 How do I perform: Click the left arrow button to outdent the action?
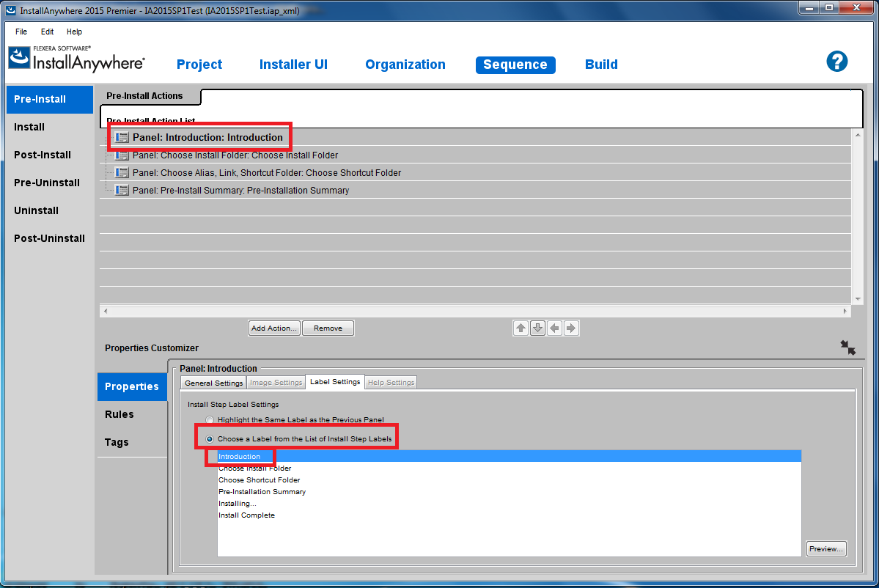click(x=554, y=328)
